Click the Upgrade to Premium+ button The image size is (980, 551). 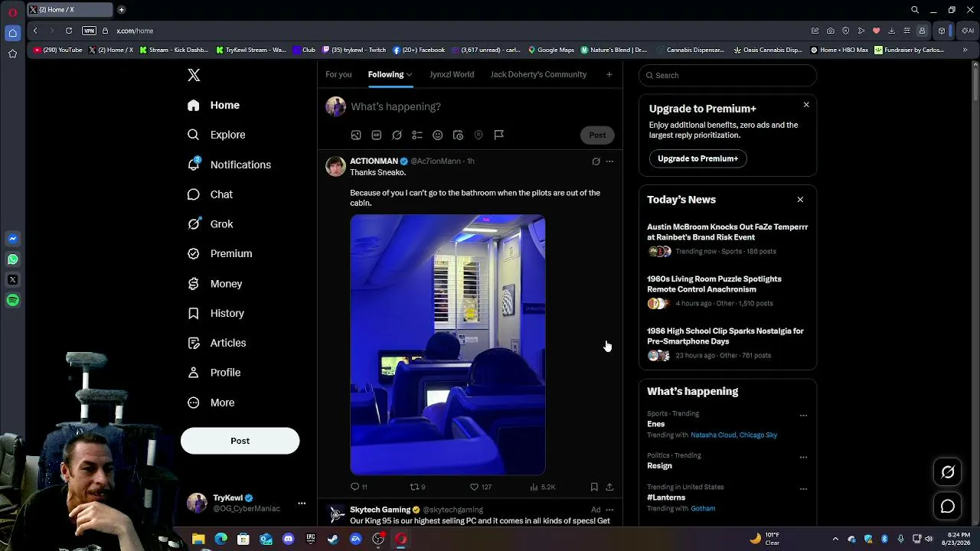698,158
